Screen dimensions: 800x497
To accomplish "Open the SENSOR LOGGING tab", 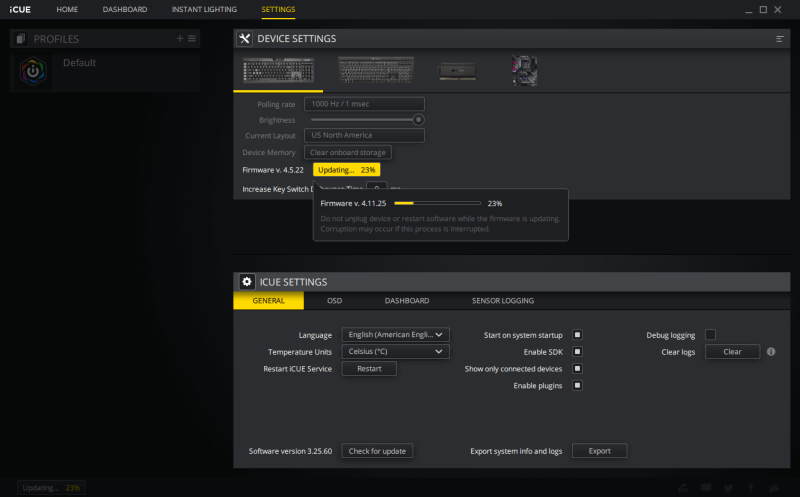I will click(503, 301).
